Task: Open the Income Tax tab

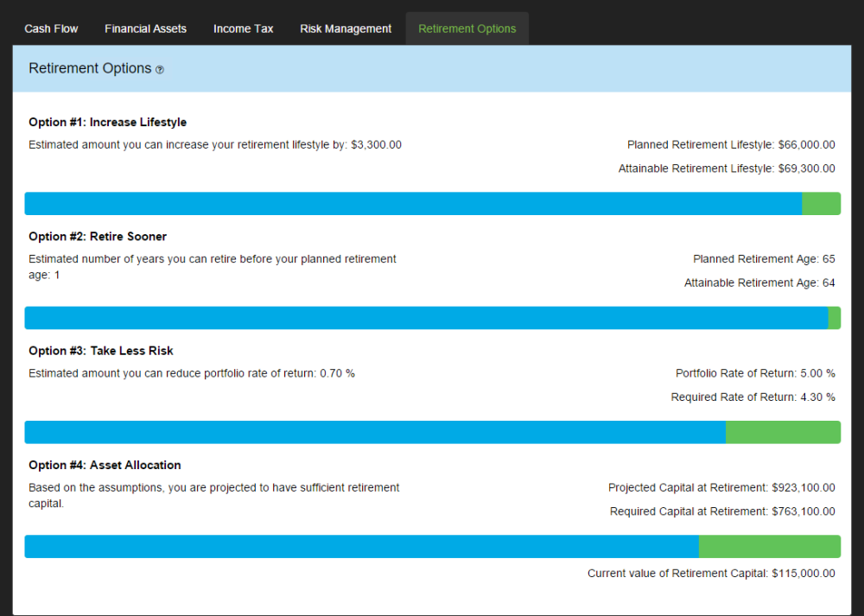Action: pyautogui.click(x=243, y=29)
